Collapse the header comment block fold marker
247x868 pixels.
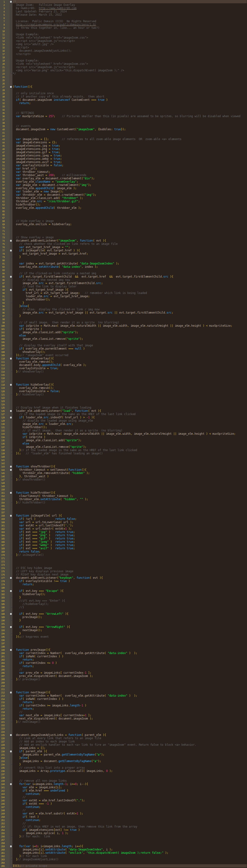click(x=11, y=2)
